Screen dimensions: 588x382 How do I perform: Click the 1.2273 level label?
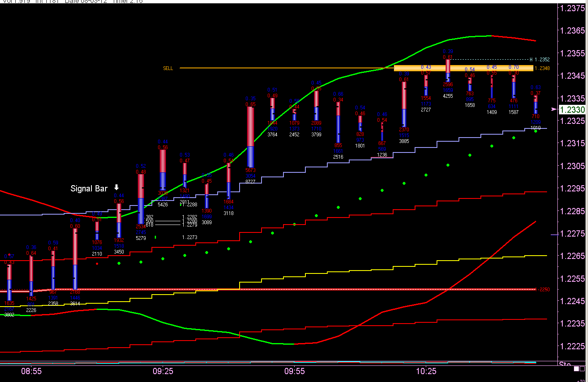pos(190,237)
